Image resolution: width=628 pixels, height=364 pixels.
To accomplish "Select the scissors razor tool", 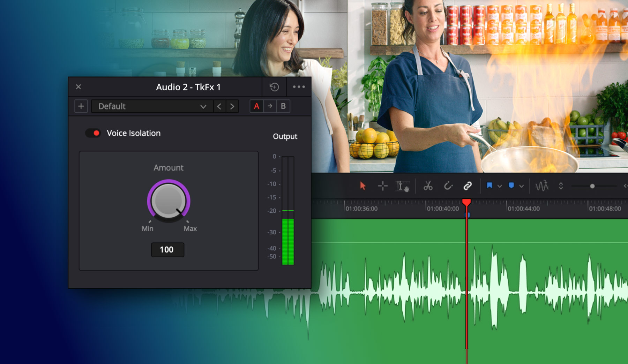I will pyautogui.click(x=428, y=186).
